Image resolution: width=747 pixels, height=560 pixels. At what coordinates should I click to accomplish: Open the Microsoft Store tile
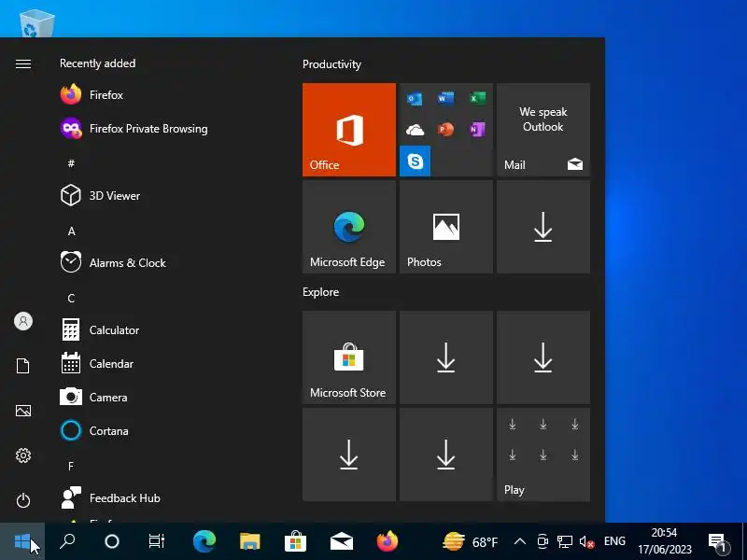tap(348, 357)
